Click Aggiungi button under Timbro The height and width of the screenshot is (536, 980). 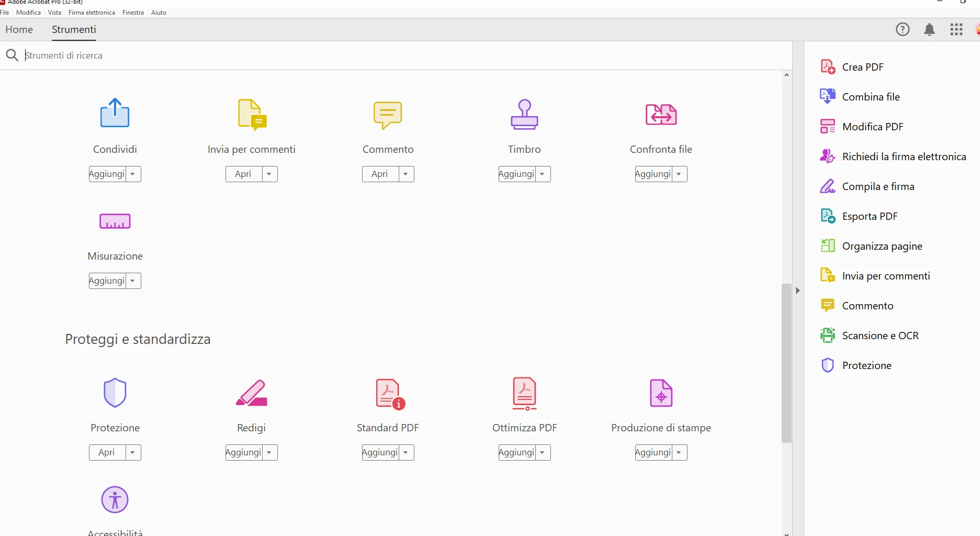tap(517, 174)
